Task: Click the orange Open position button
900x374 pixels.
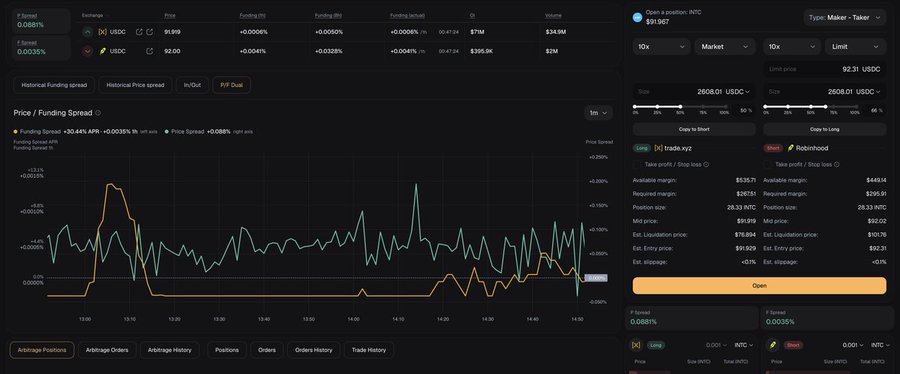Action: (x=759, y=286)
